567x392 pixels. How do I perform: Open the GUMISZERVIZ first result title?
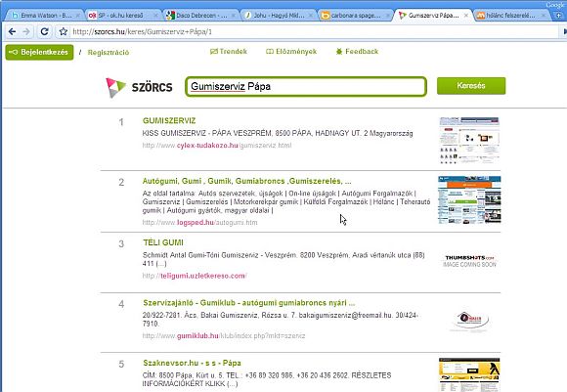click(169, 121)
